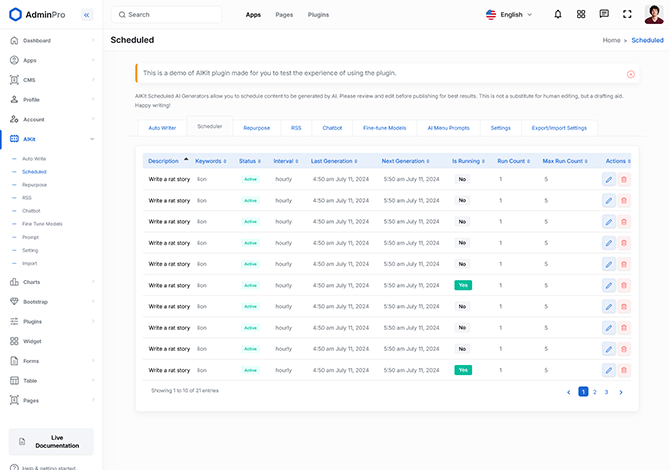Go to pagination page 2
The width and height of the screenshot is (670, 470).
pyautogui.click(x=594, y=392)
